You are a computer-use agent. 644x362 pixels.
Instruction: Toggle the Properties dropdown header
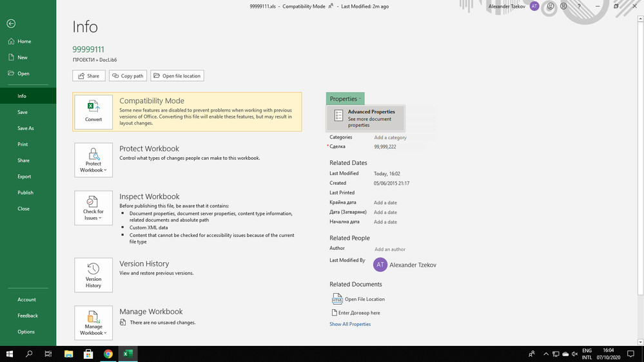345,99
